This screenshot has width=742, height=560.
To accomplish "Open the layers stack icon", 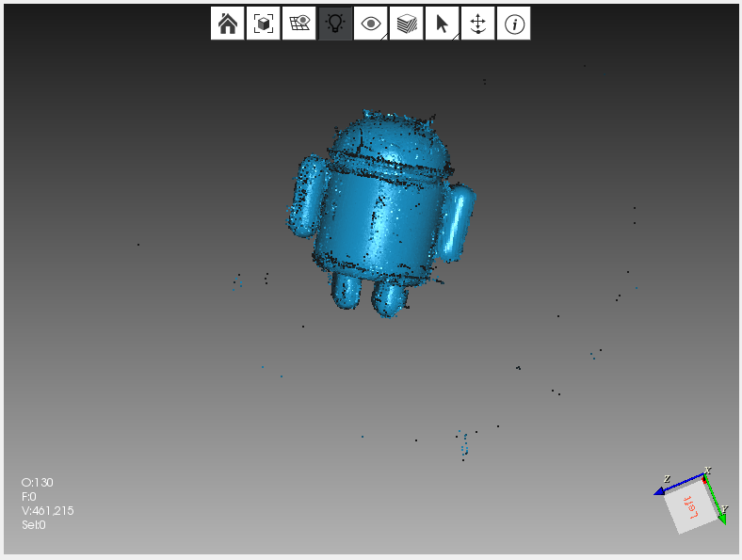I will click(x=407, y=24).
